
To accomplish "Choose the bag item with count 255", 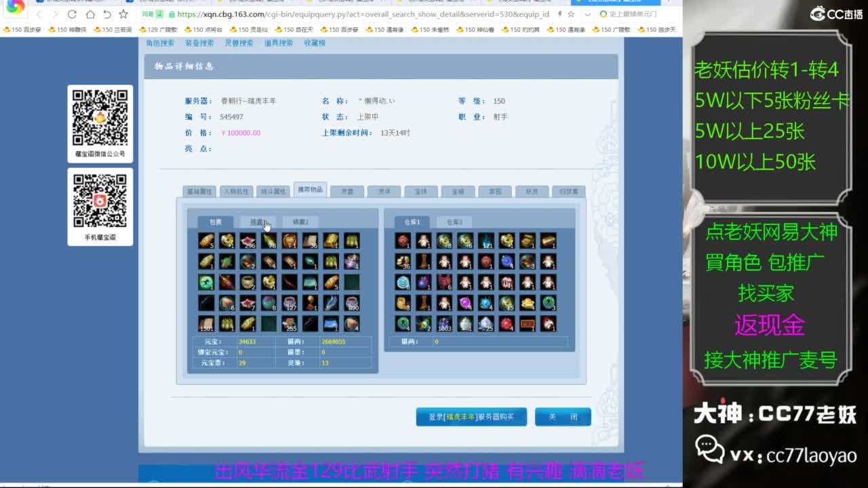I will point(290,324).
